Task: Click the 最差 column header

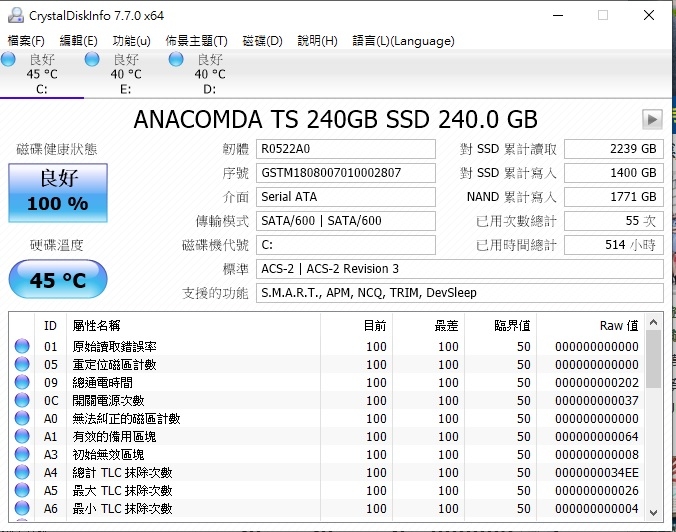Action: (x=429, y=325)
